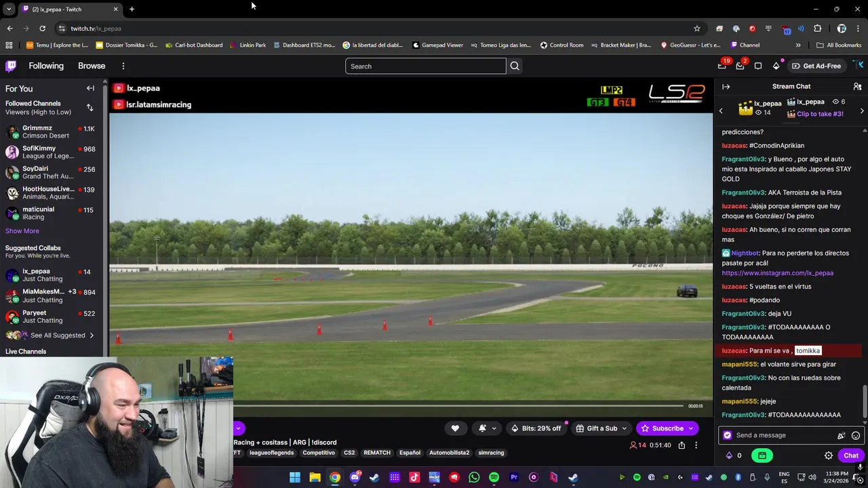Open the top navigation more-options dots
868x488 pixels.
coord(123,66)
